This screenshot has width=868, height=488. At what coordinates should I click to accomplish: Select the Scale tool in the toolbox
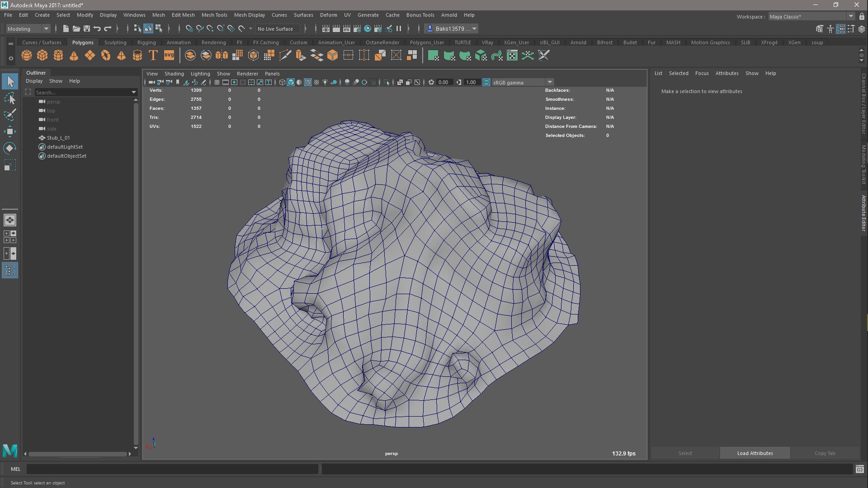point(10,165)
